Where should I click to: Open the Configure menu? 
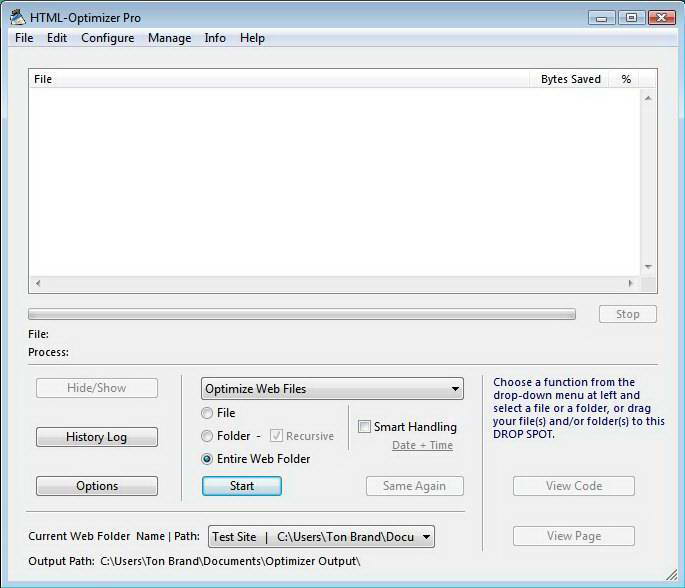click(x=107, y=38)
